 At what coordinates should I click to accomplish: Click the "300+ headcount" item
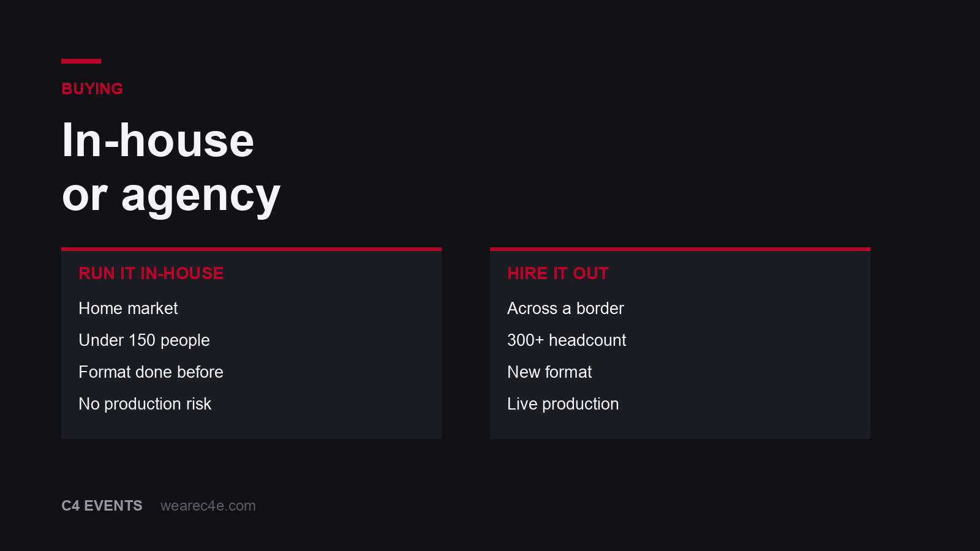[x=567, y=340]
